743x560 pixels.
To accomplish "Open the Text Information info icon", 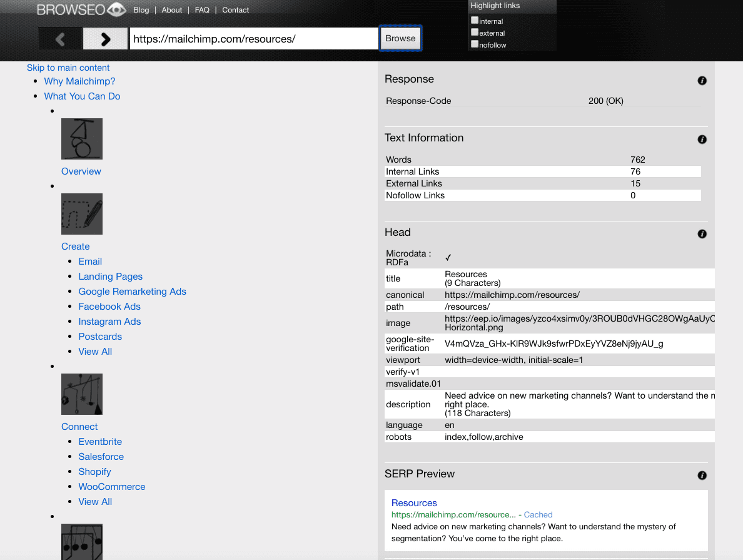I will point(702,140).
